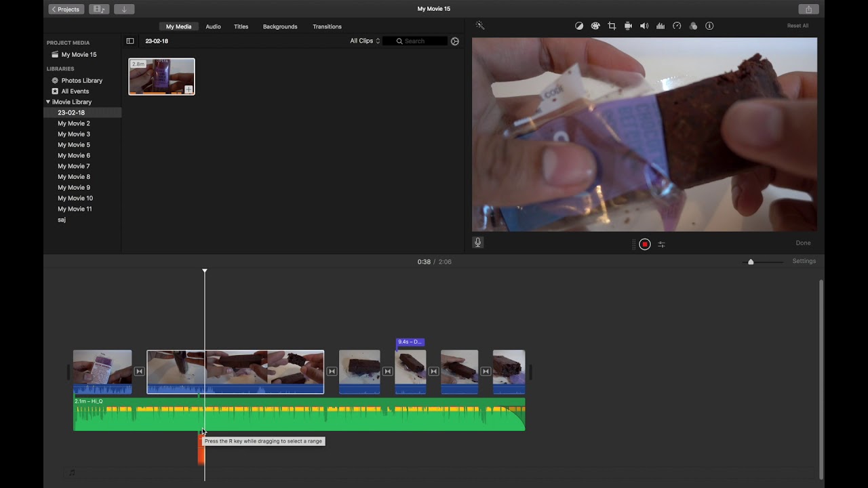This screenshot has width=868, height=488.
Task: Open the speed adjustment tool
Action: pyautogui.click(x=677, y=26)
